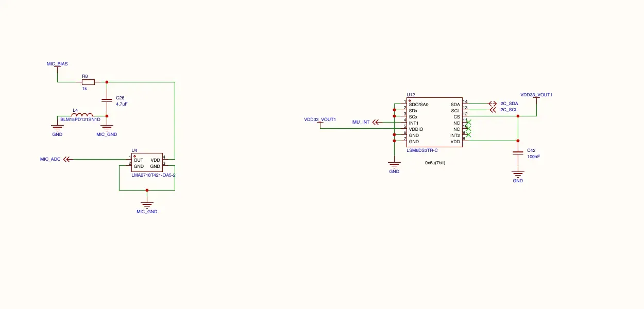The image size is (644, 309).
Task: Select the I2C_SDA port arrow symbol
Action: (493, 104)
